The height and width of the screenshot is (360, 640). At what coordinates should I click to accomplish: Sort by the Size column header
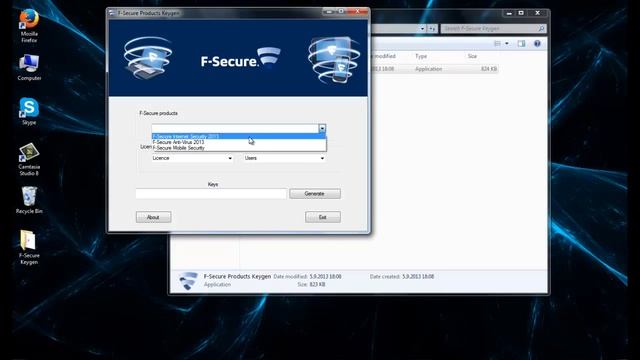click(x=472, y=56)
